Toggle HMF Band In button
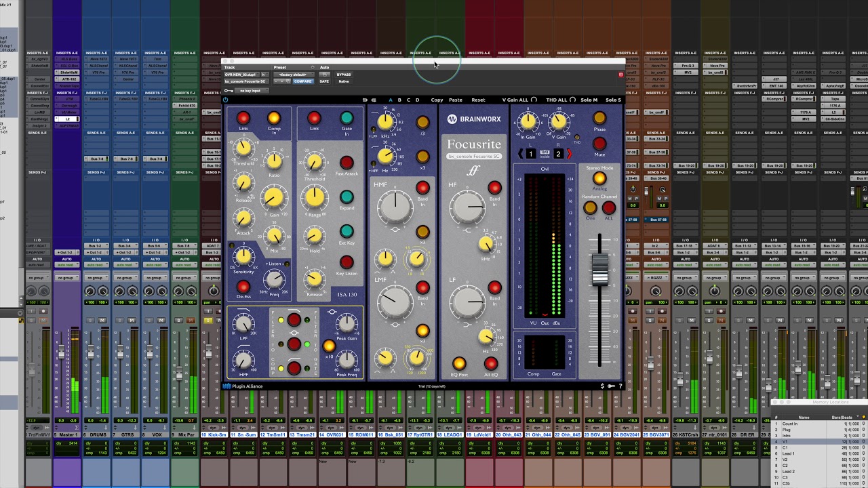Image resolution: width=868 pixels, height=488 pixels. click(x=422, y=188)
